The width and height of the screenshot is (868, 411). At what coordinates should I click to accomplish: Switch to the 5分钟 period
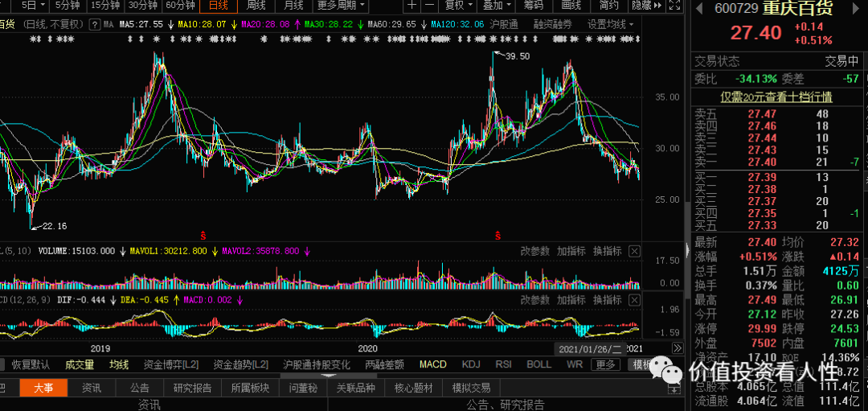coord(68,6)
